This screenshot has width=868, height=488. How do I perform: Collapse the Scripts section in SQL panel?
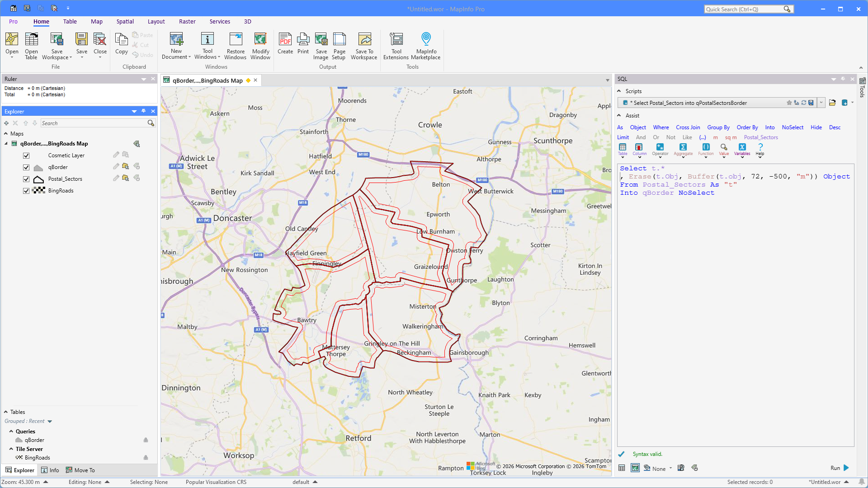coord(619,91)
